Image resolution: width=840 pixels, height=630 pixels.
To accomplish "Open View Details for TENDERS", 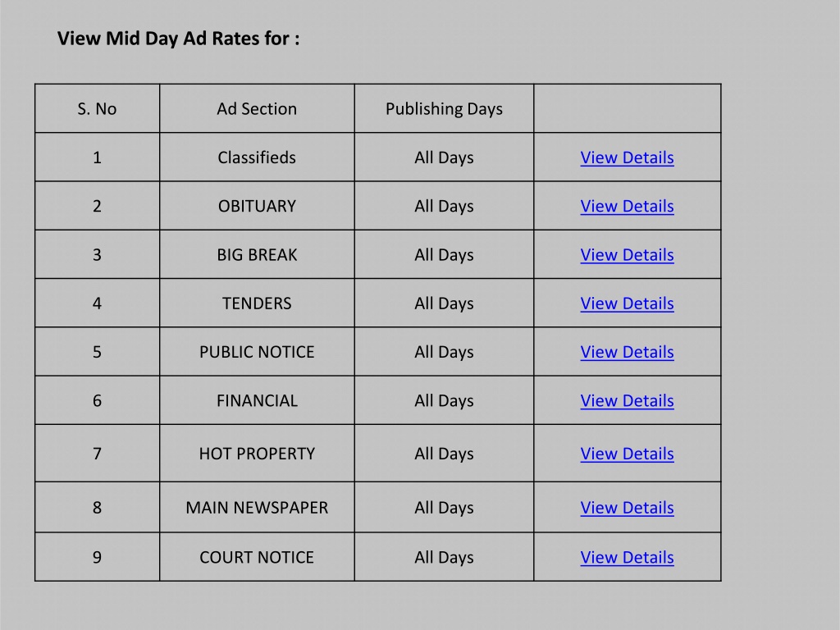I will (627, 304).
